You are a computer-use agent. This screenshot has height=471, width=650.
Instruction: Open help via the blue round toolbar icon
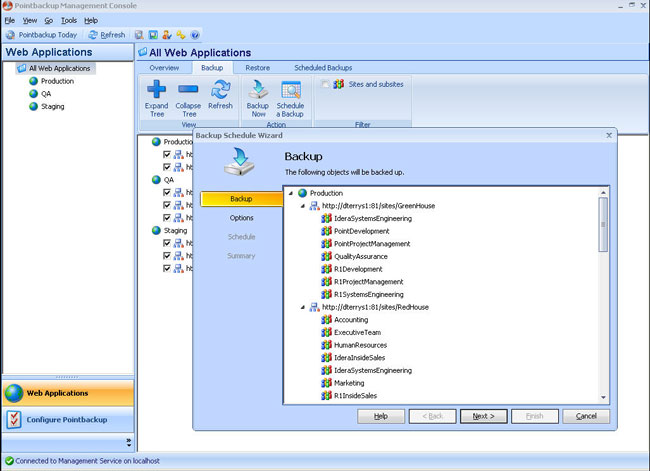pyautogui.click(x=195, y=35)
